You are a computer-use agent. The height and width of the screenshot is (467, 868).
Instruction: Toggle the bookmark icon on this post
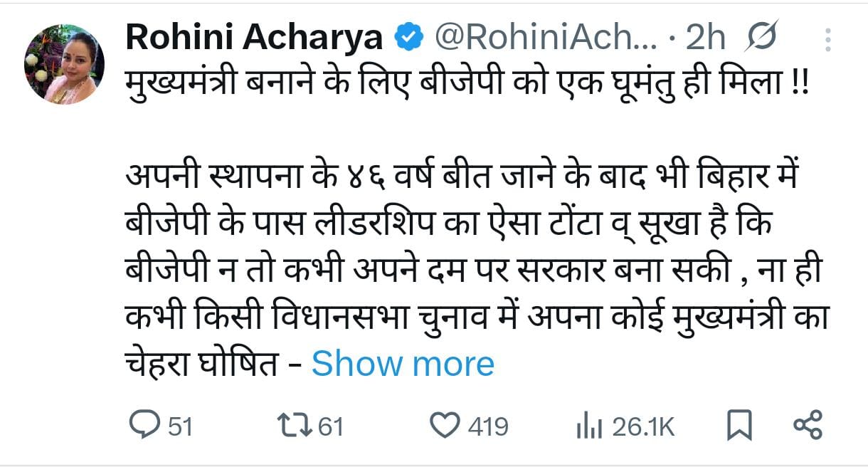(739, 426)
